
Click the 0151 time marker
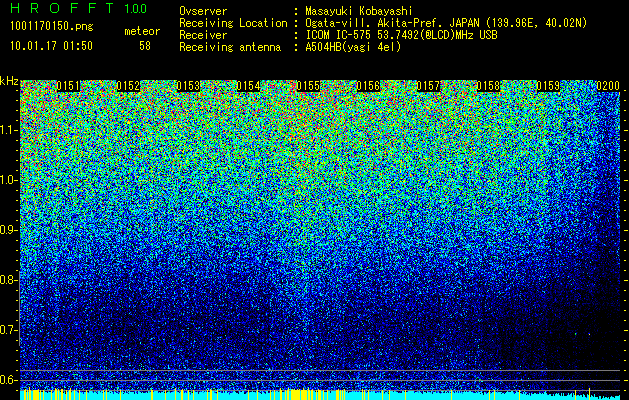pos(68,86)
